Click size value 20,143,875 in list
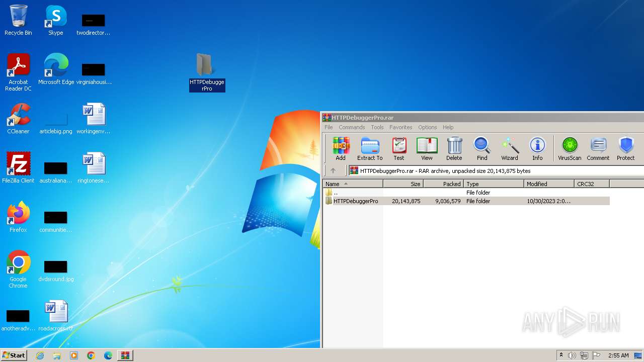This screenshot has height=362, width=644. pyautogui.click(x=406, y=201)
